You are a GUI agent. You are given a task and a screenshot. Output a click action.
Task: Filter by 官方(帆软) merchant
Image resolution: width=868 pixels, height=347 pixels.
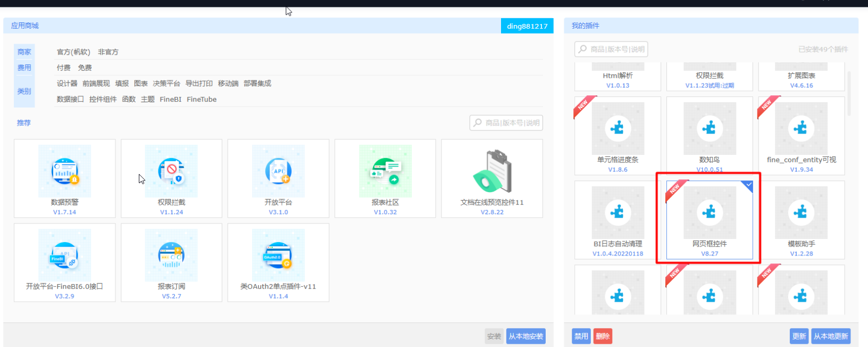point(73,52)
